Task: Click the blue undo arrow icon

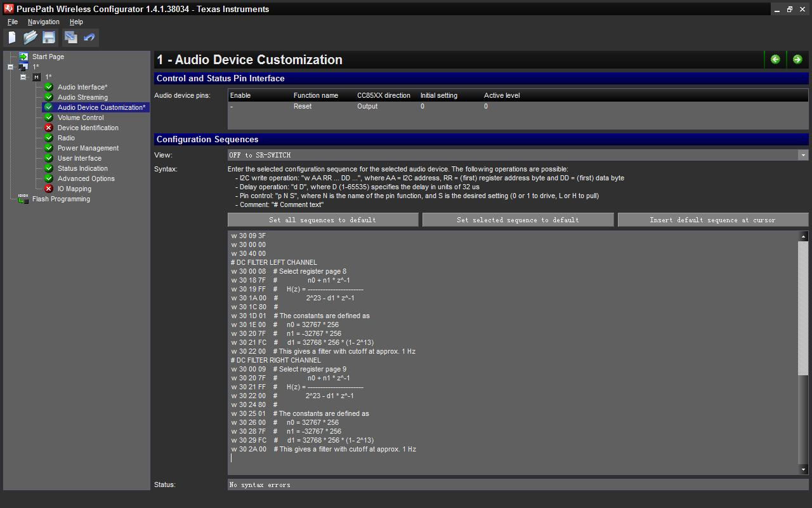Action: (x=89, y=37)
